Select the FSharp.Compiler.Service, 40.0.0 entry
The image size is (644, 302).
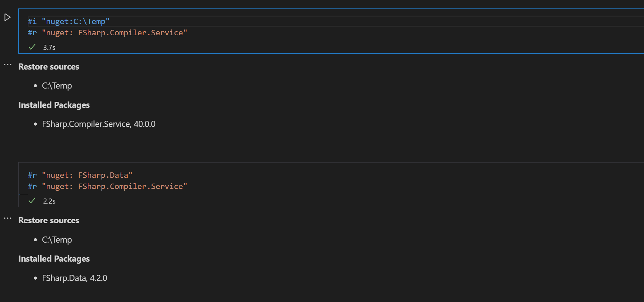[x=99, y=124]
